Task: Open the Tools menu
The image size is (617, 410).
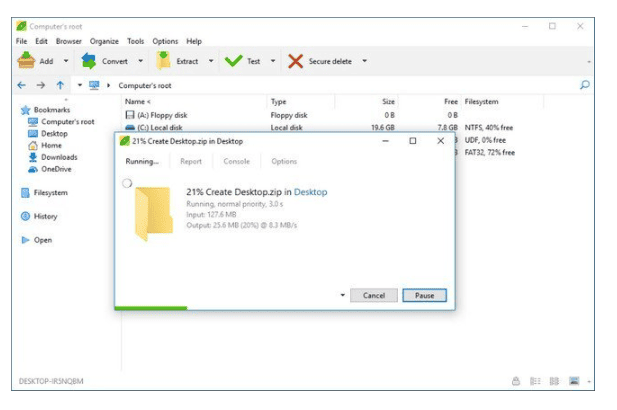Action: pos(135,41)
